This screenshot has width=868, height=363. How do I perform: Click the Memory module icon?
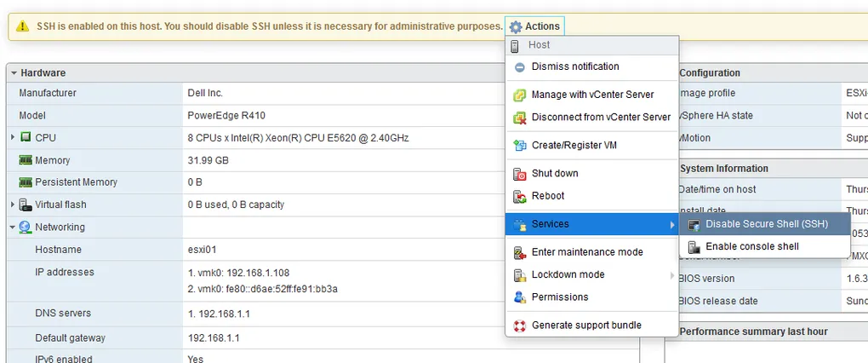click(26, 160)
